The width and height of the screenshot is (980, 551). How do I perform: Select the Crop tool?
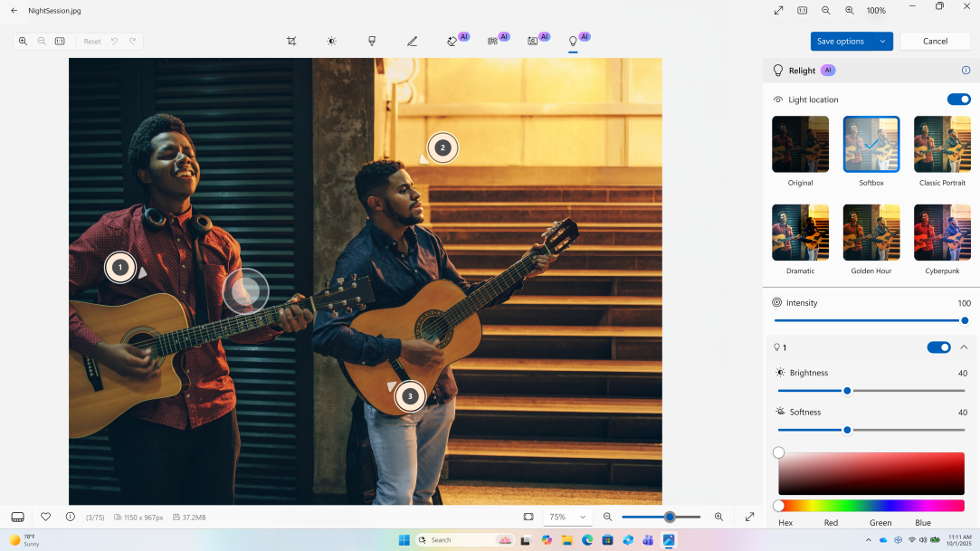tap(291, 41)
